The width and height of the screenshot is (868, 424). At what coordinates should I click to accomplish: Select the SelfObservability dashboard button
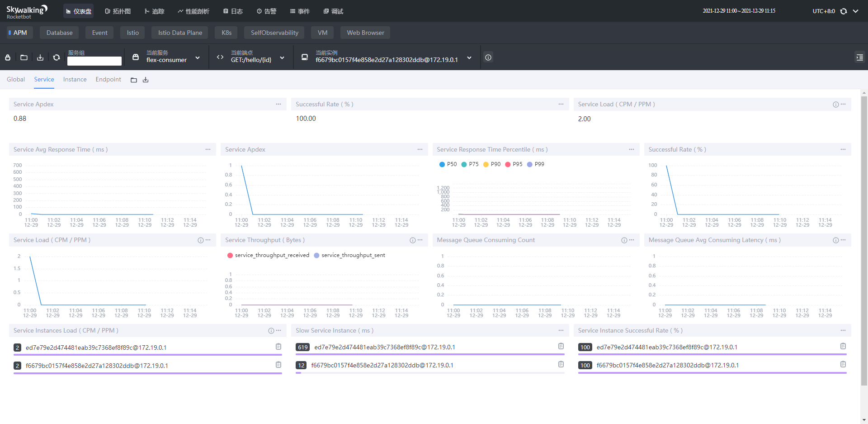coord(274,33)
